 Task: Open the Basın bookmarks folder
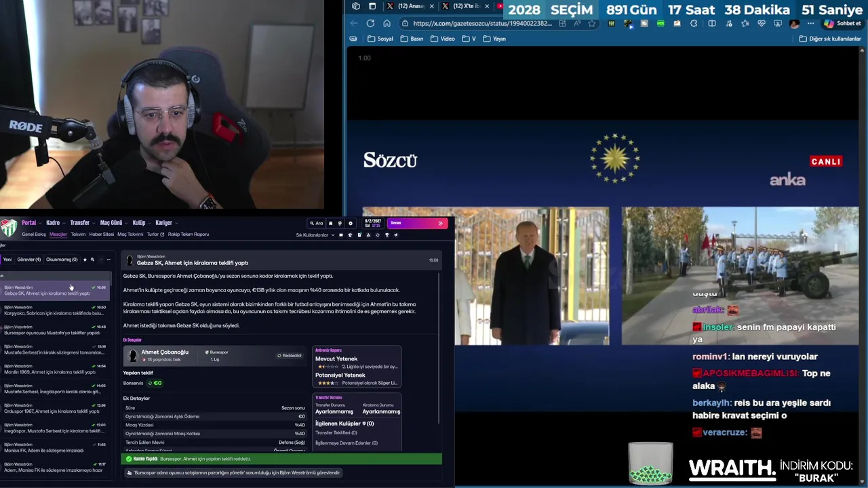412,39
